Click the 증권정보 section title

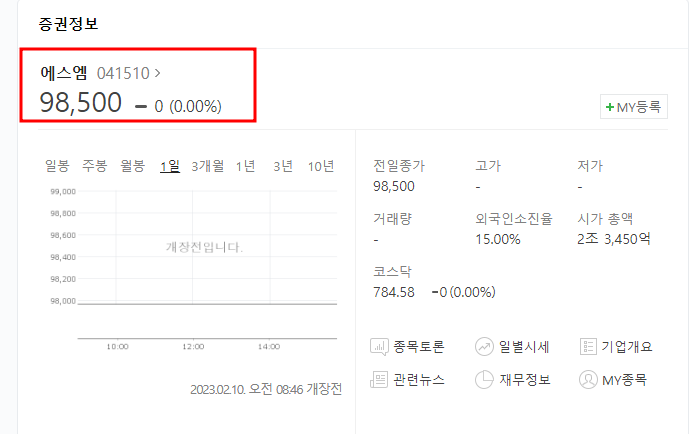tap(68, 24)
